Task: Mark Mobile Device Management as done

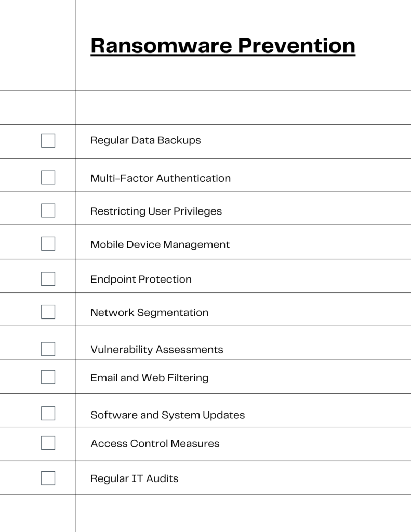Action: tap(48, 244)
